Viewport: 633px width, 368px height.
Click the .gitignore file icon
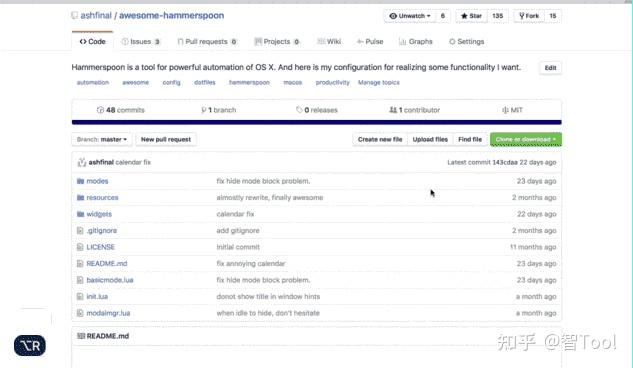(80, 231)
